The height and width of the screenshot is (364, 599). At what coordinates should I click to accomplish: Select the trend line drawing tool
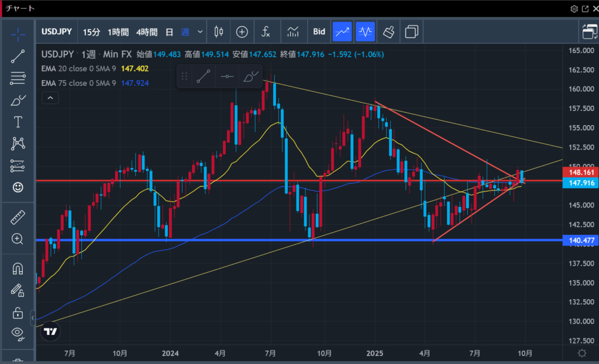[x=18, y=56]
